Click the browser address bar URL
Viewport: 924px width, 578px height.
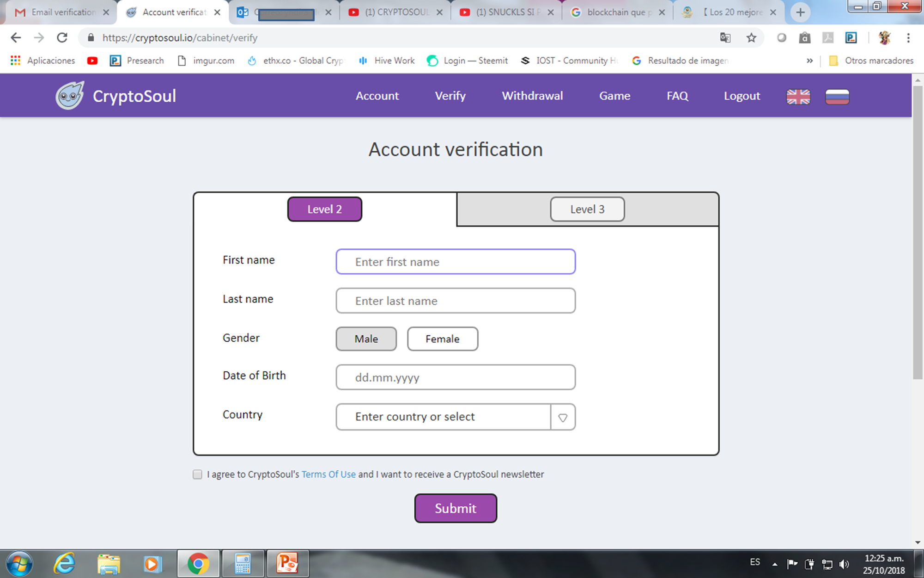180,38
